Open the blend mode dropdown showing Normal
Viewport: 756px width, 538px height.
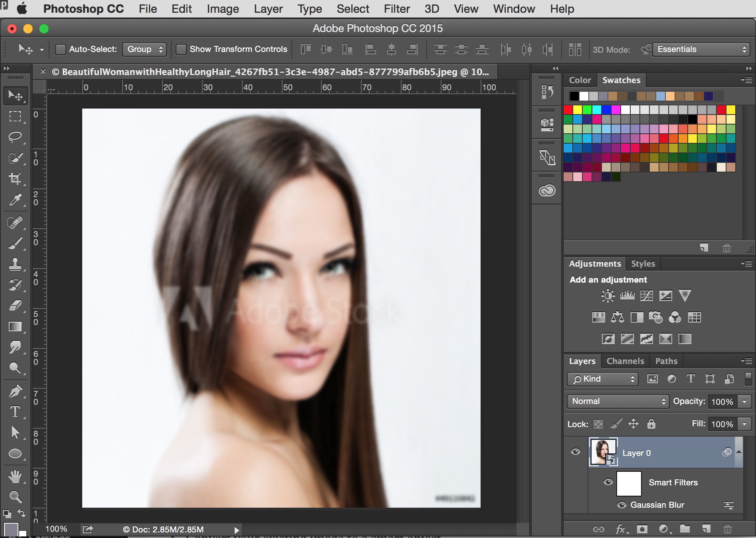[617, 402]
